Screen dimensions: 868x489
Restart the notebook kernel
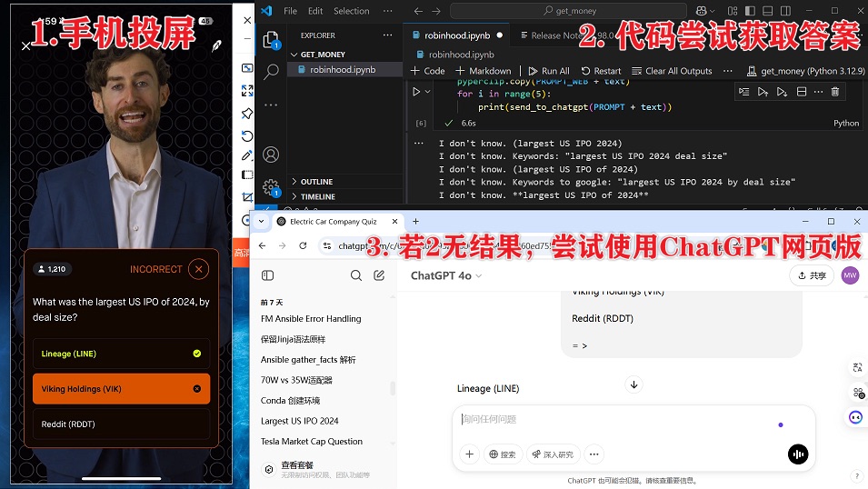pos(601,71)
